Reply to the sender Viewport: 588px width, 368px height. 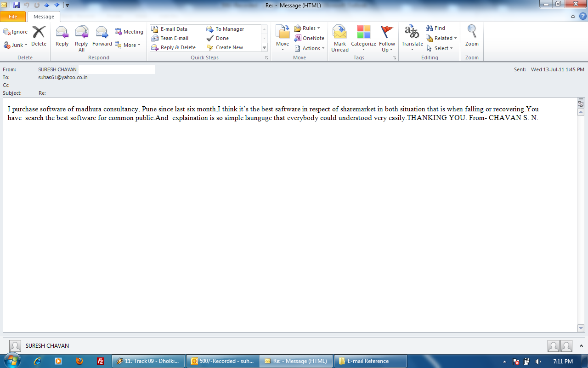62,36
